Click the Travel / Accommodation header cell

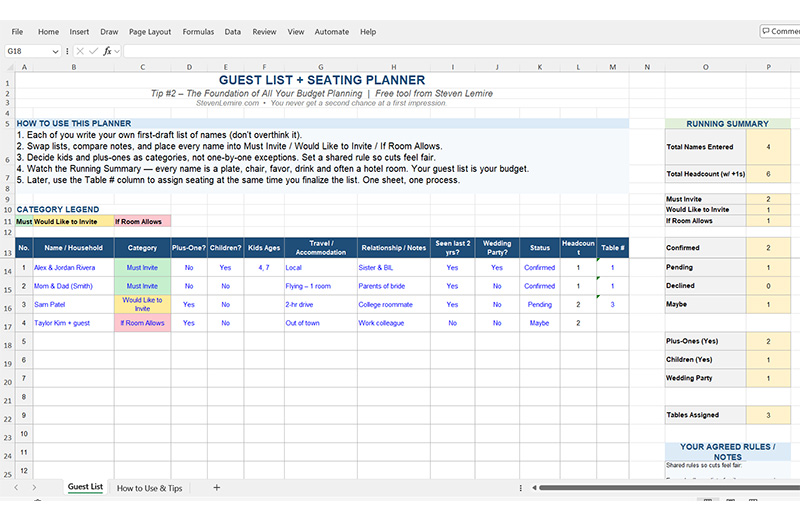[321, 247]
